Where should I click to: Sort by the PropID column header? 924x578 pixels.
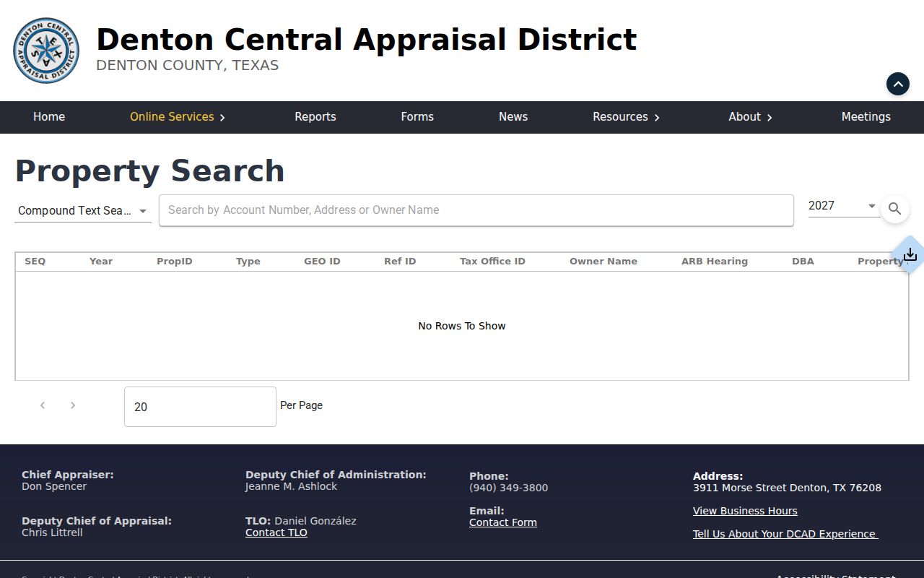coord(175,262)
